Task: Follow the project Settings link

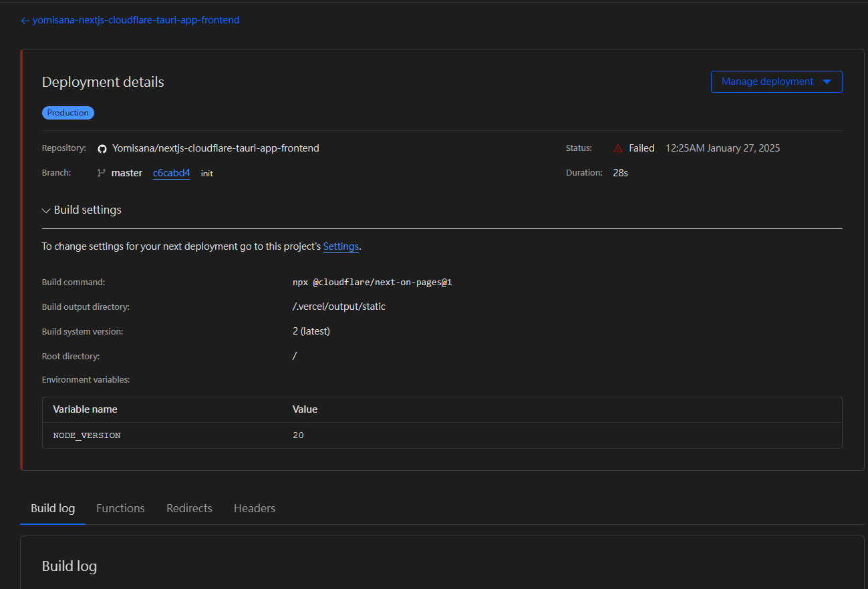Action: point(341,246)
